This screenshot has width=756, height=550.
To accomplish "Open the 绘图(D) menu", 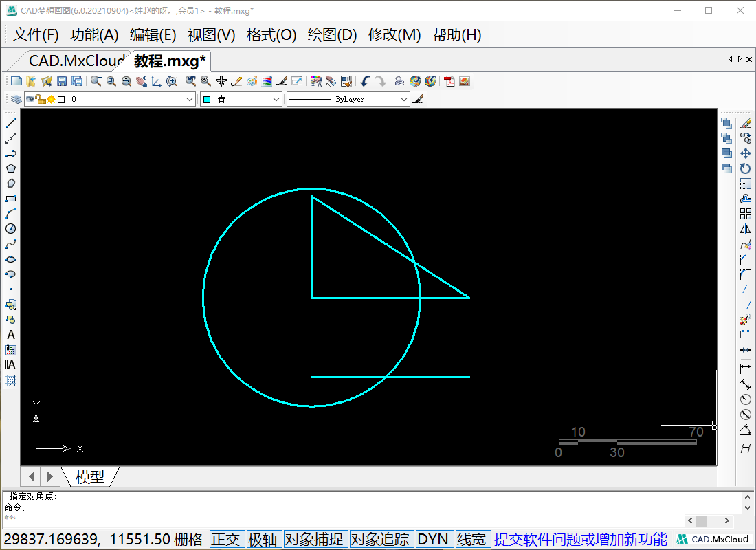I will pos(332,35).
